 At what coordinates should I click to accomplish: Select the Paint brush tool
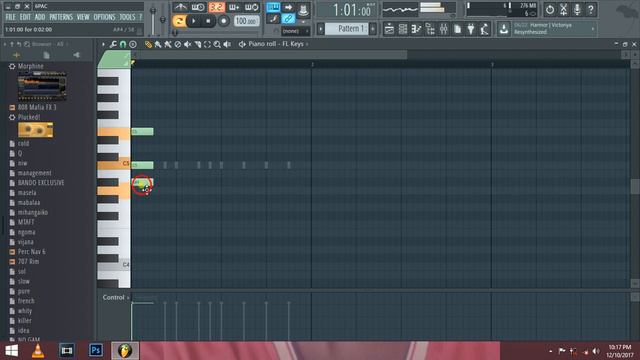158,44
